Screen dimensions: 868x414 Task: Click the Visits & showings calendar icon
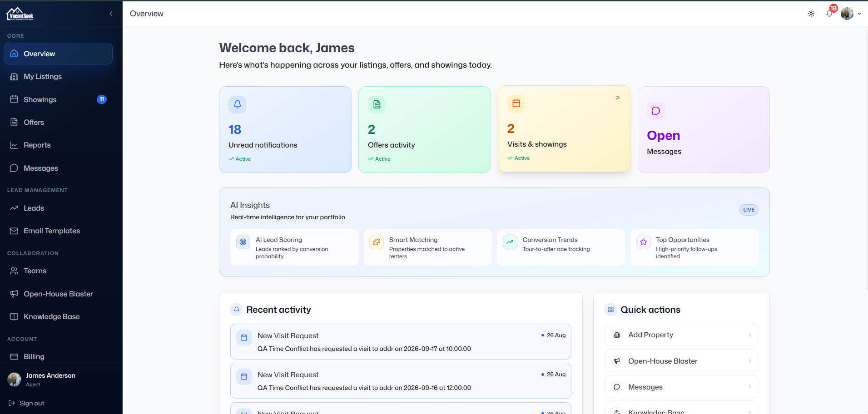(x=516, y=103)
